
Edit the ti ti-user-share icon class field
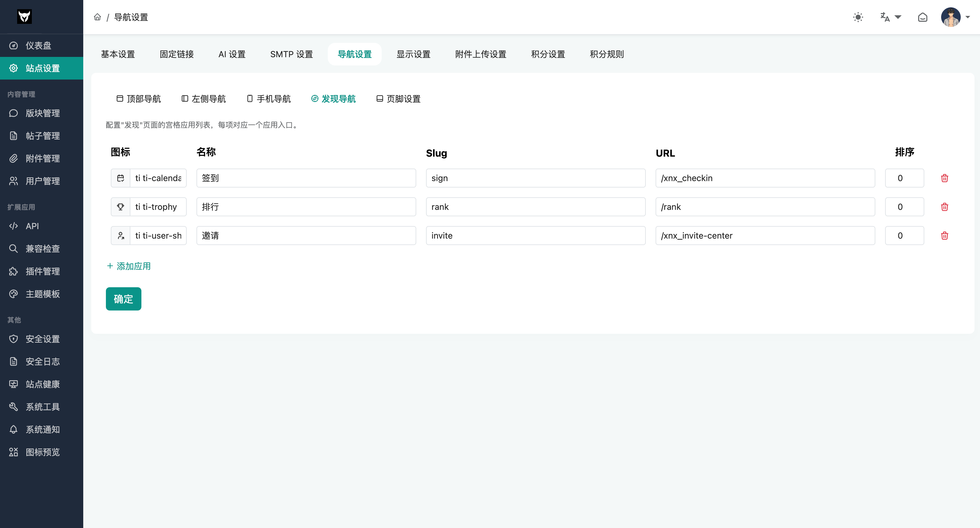158,236
